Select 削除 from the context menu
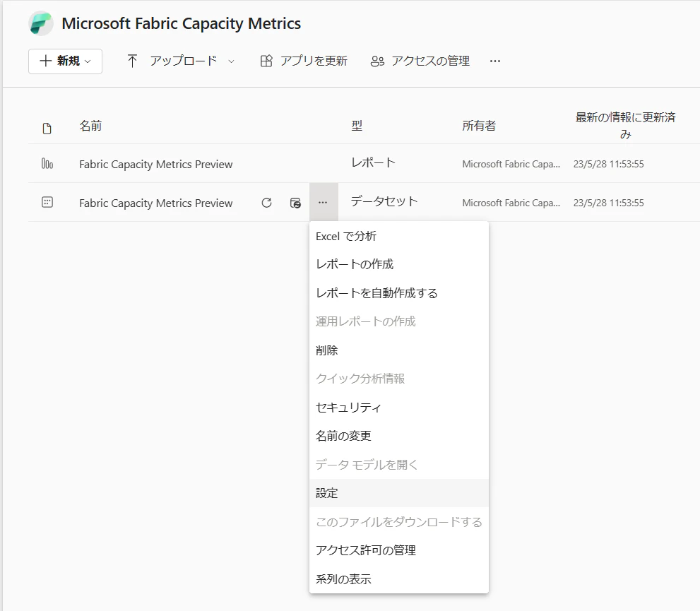This screenshot has height=611, width=700. 399,350
